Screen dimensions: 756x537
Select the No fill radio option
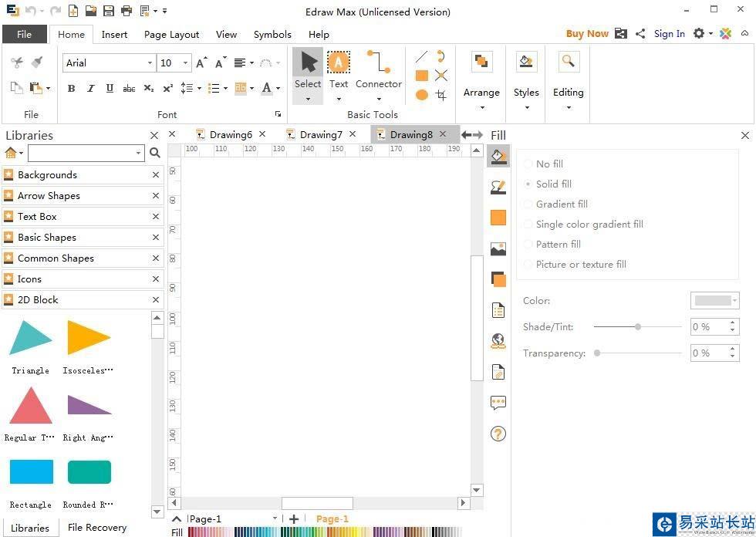click(x=543, y=164)
